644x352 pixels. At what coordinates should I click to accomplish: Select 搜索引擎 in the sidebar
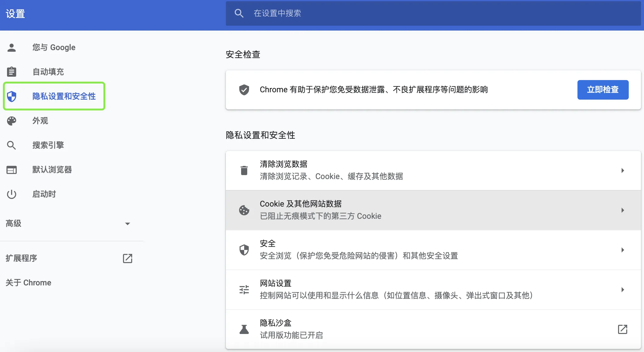pyautogui.click(x=48, y=145)
